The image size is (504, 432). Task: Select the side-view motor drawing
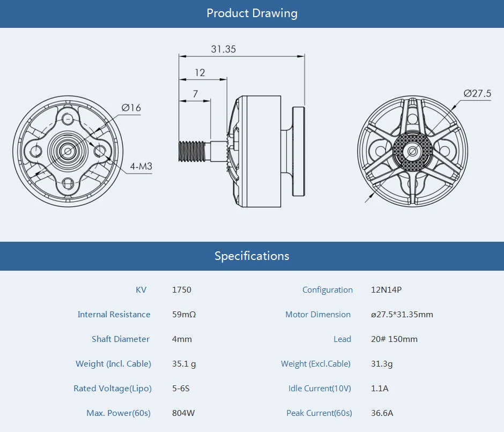pos(242,151)
